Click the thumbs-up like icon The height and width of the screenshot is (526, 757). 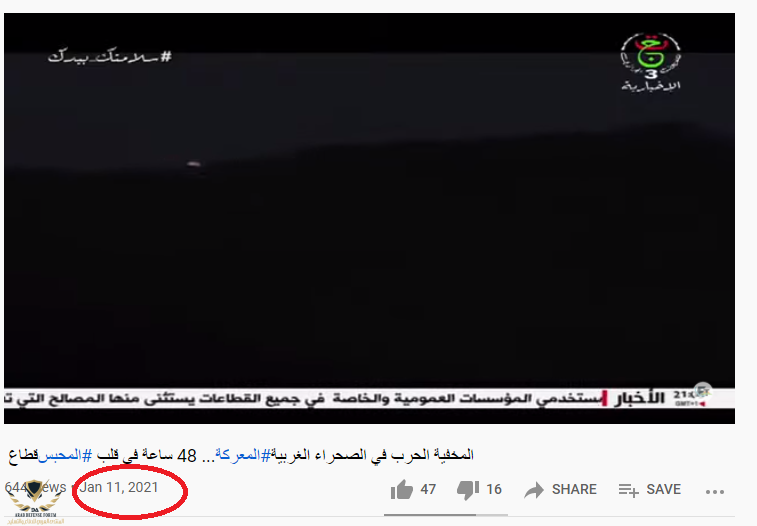pyautogui.click(x=402, y=490)
